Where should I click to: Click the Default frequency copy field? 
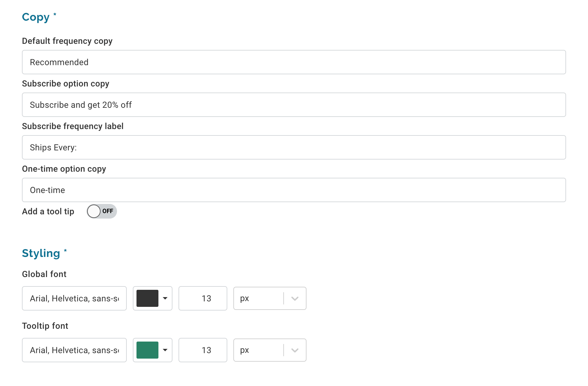[x=294, y=62]
